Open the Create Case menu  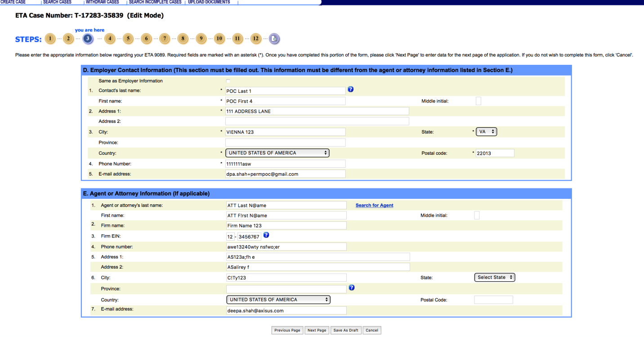coord(13,2)
